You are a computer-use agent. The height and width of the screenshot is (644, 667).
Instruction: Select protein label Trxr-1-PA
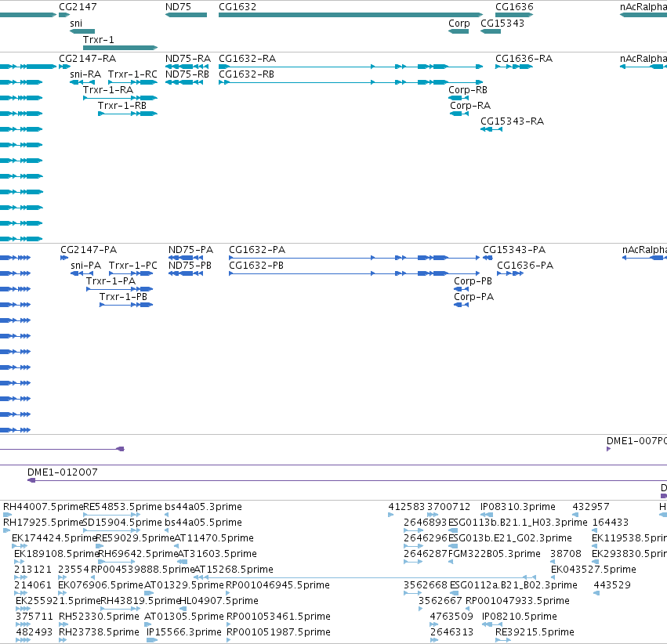(111, 281)
